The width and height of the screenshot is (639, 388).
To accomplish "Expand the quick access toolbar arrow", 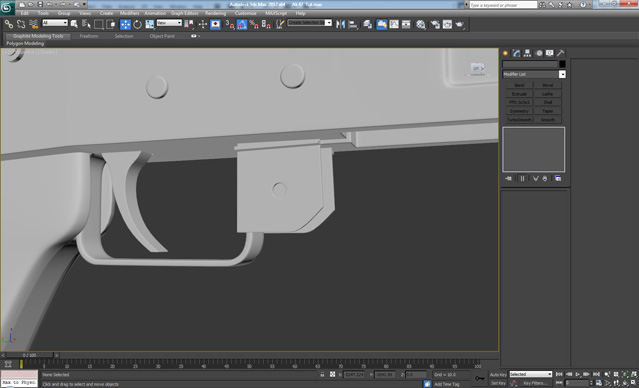I will point(84,4).
